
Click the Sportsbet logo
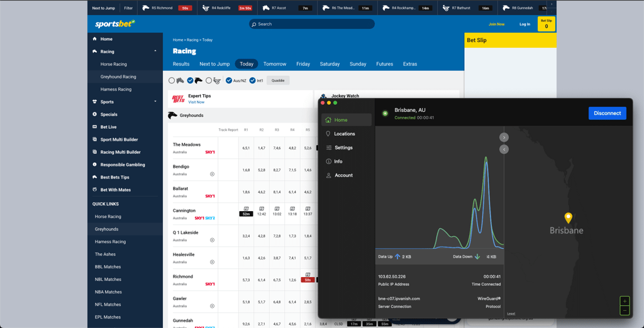click(x=115, y=24)
